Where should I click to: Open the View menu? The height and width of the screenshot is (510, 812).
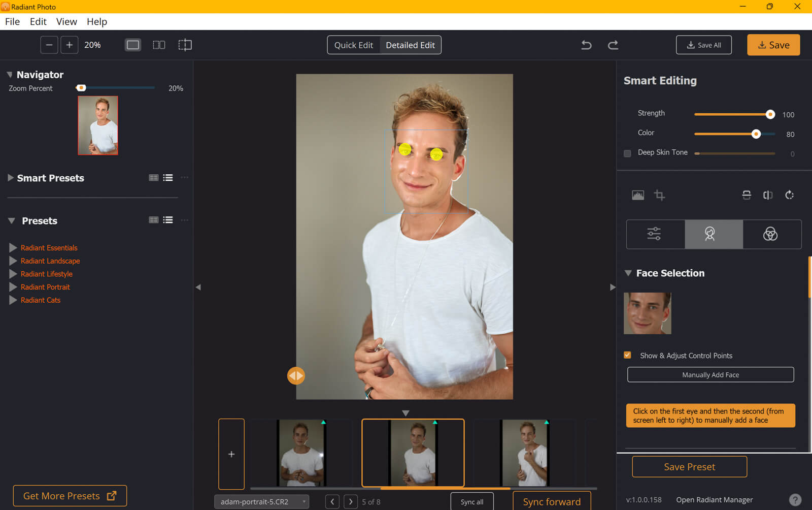[66, 21]
